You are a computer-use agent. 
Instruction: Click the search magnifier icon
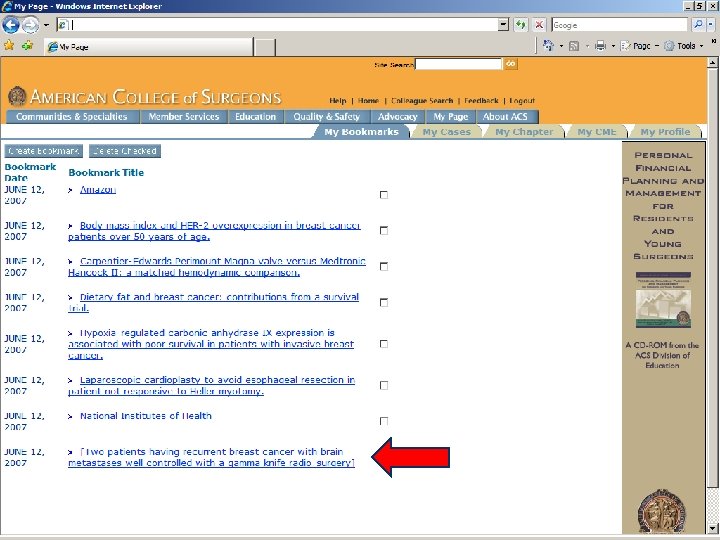698,25
